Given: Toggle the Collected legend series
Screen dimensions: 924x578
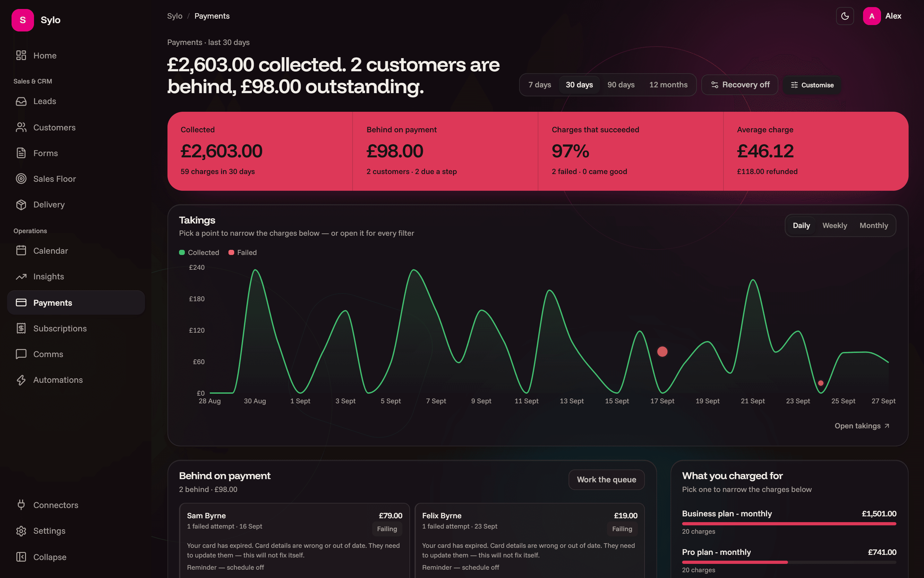Looking at the screenshot, I should pos(199,252).
